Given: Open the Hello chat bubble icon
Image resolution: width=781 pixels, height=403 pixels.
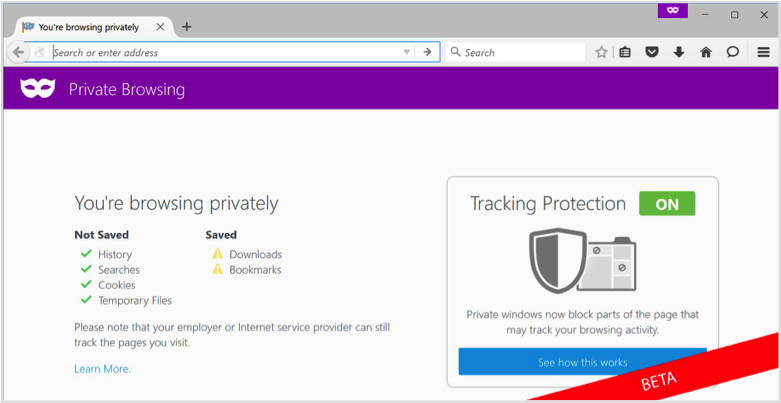Looking at the screenshot, I should tap(733, 52).
